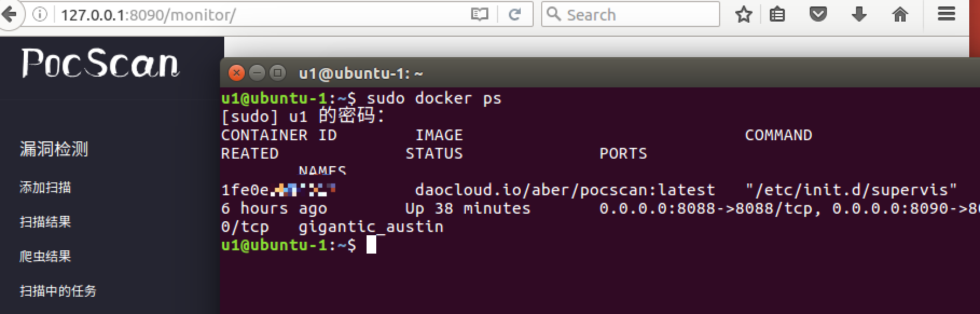Click the back navigation arrow
Image resolution: width=980 pixels, height=314 pixels.
tap(10, 15)
